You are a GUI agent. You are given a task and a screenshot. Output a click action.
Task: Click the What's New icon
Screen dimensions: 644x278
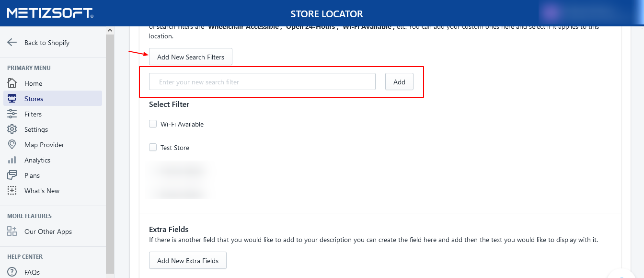[12, 191]
